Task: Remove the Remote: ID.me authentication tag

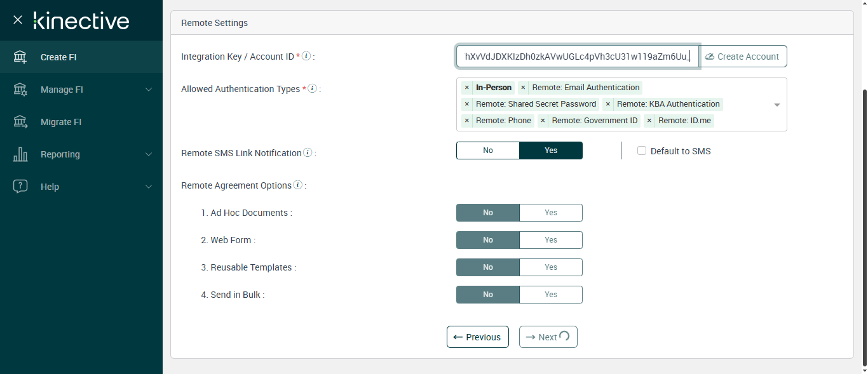Action: [649, 121]
